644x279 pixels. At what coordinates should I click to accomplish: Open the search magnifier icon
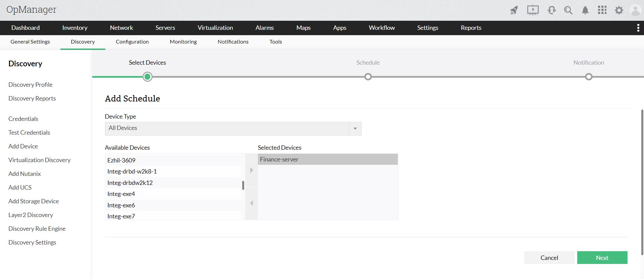[568, 10]
